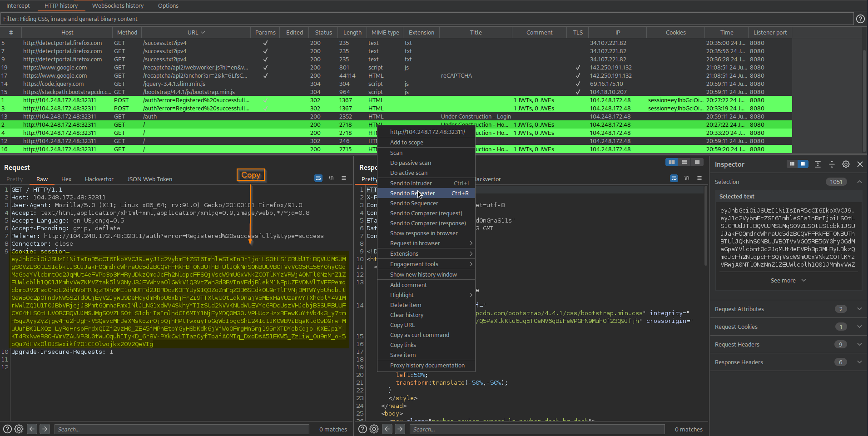Open Request in browser submenu
This screenshot has height=436, width=868.
coord(426,243)
